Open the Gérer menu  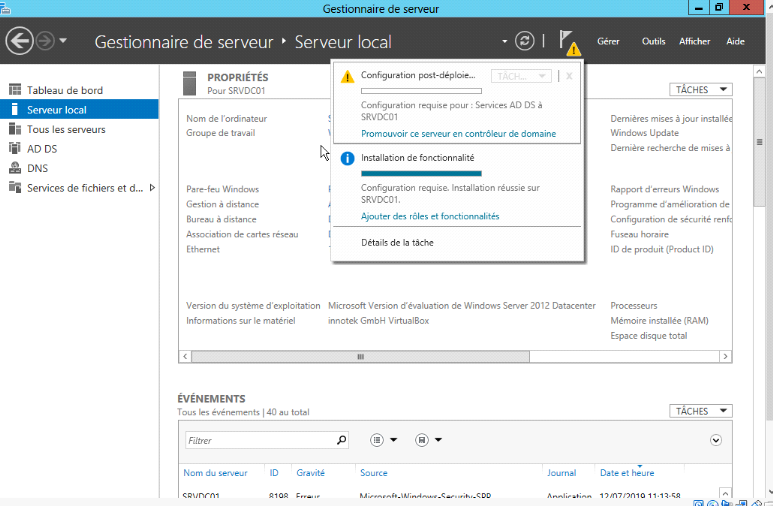click(608, 42)
